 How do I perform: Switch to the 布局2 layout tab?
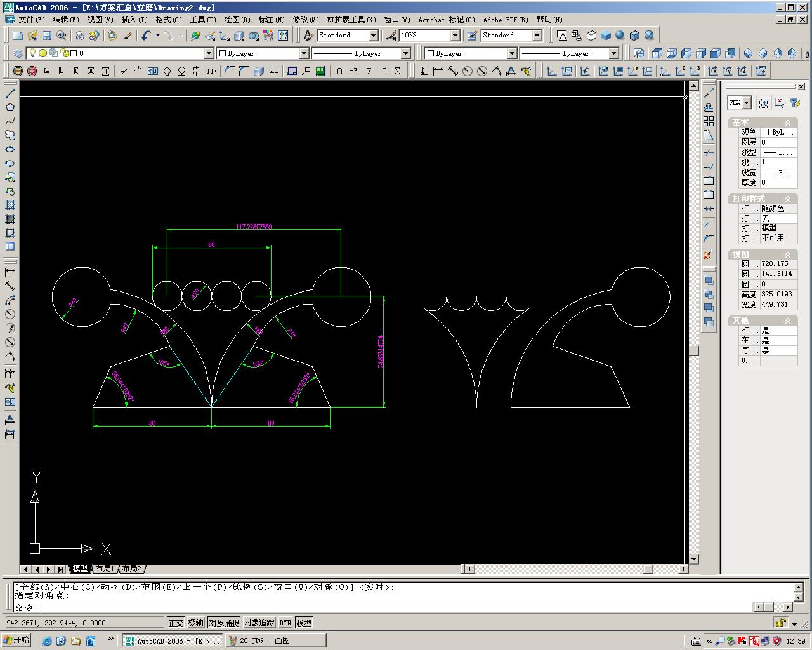[x=132, y=569]
